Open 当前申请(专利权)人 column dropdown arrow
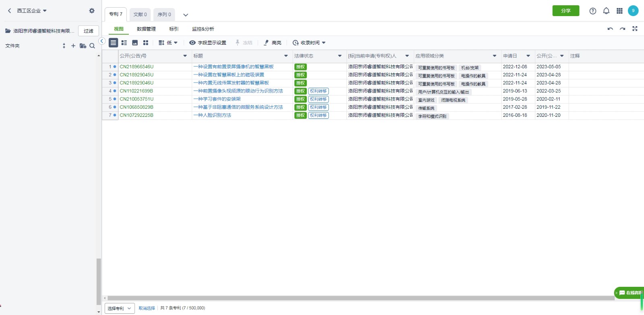Image resolution: width=644 pixels, height=315 pixels. [407, 56]
